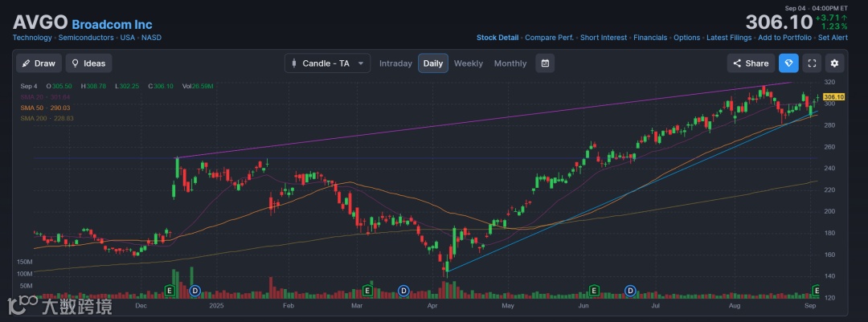Click the large 306.10 last price

778,22
